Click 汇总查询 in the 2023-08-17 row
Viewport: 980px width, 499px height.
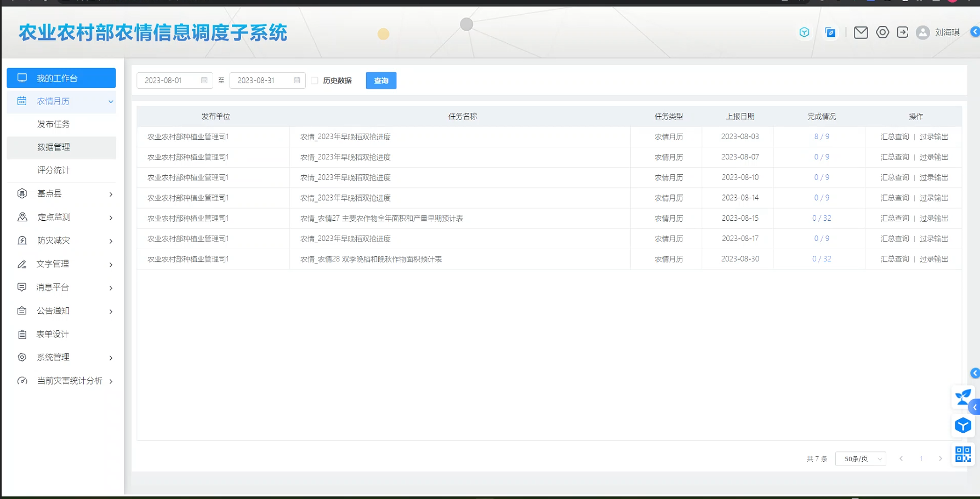click(894, 239)
